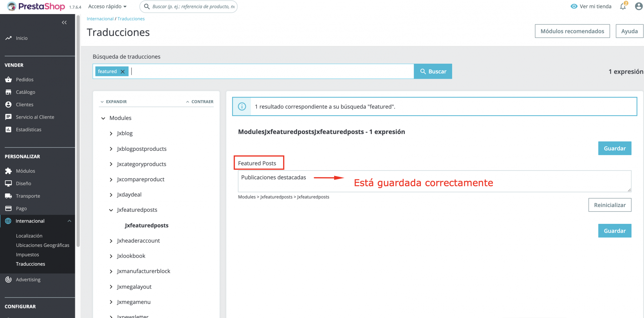Screen dimensions: 644x318
Task: Click the Buscar search button
Action: (x=433, y=71)
